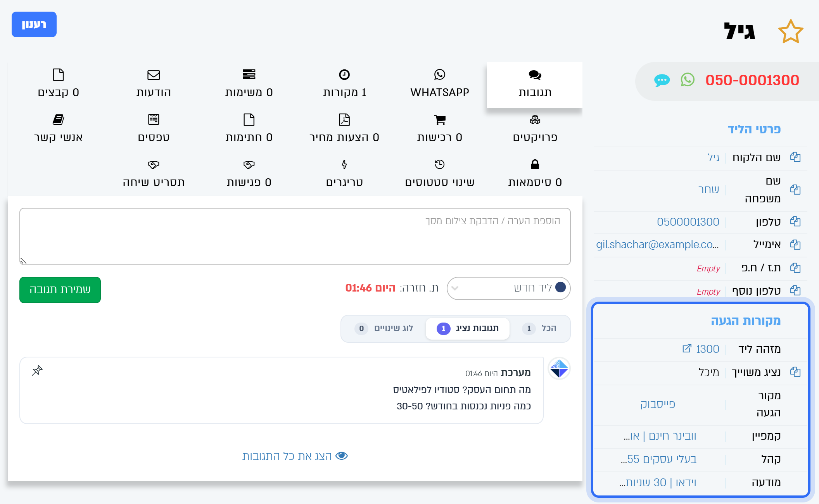Open the 1 מקורות tab

(344, 85)
